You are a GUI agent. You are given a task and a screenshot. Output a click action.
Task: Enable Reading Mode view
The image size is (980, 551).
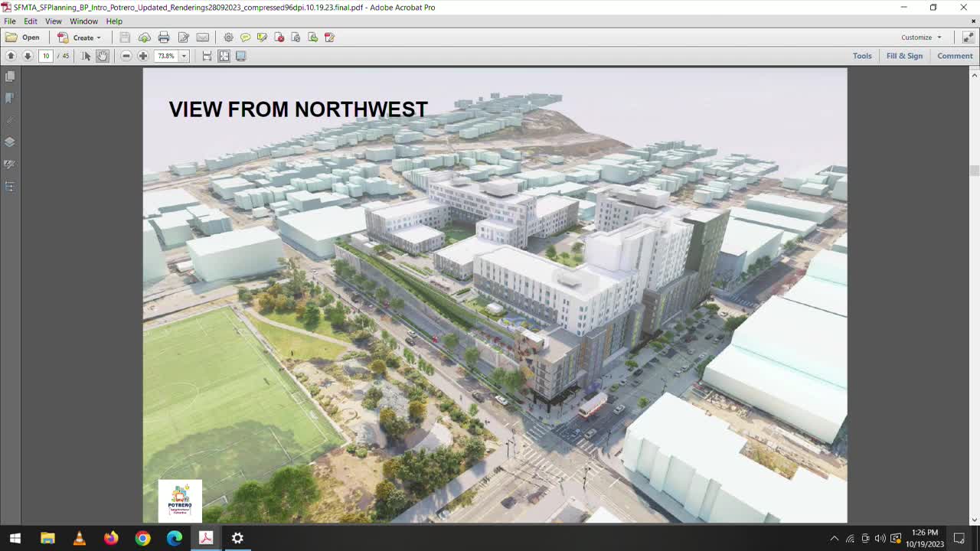[x=240, y=55]
